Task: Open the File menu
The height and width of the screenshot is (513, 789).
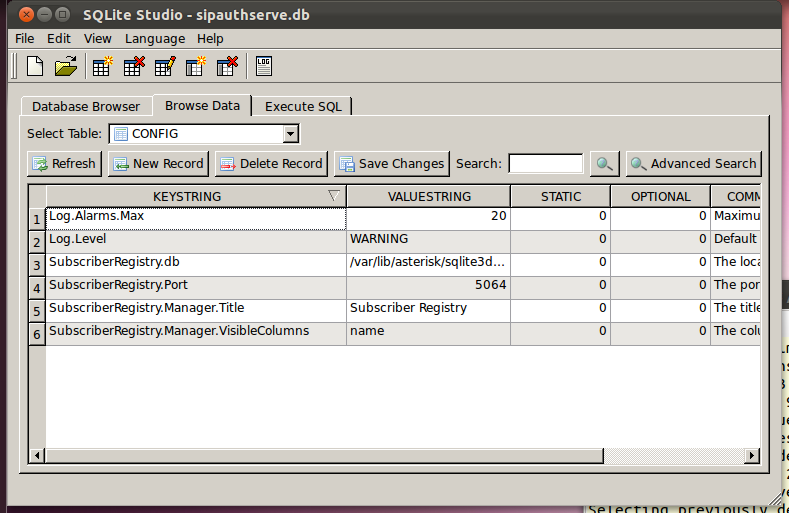Action: click(x=25, y=38)
